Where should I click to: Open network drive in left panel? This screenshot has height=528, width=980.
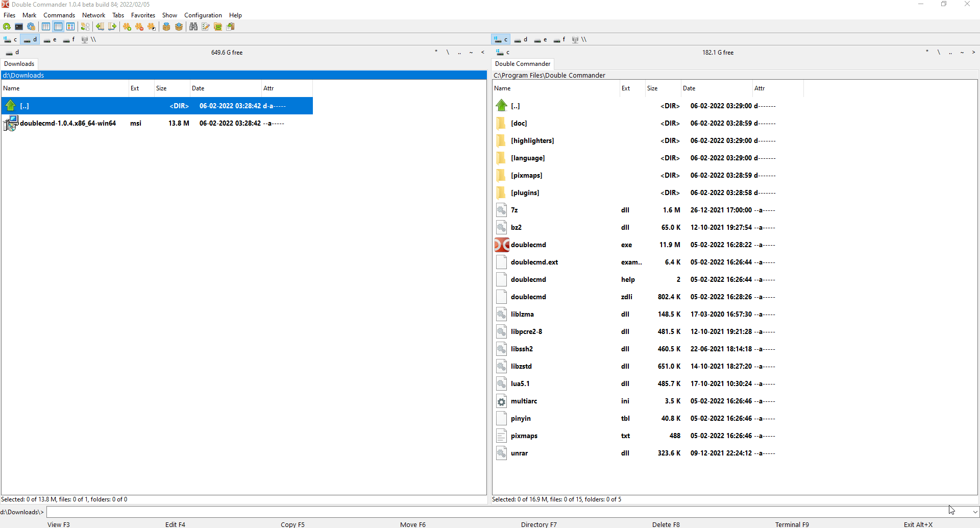(x=89, y=39)
